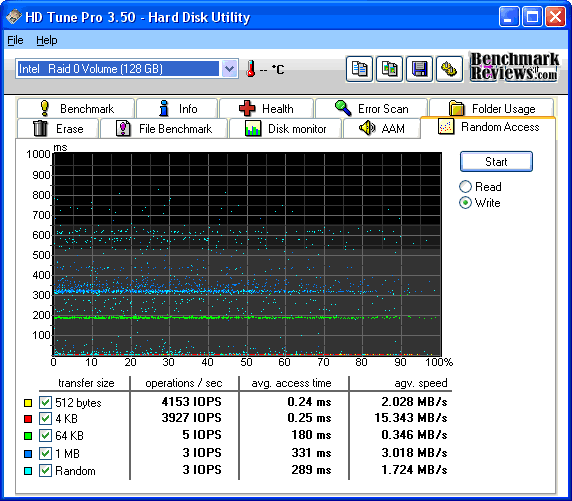Click the 289 ms access time
Viewport: 572px width, 501px height.
pyautogui.click(x=311, y=470)
